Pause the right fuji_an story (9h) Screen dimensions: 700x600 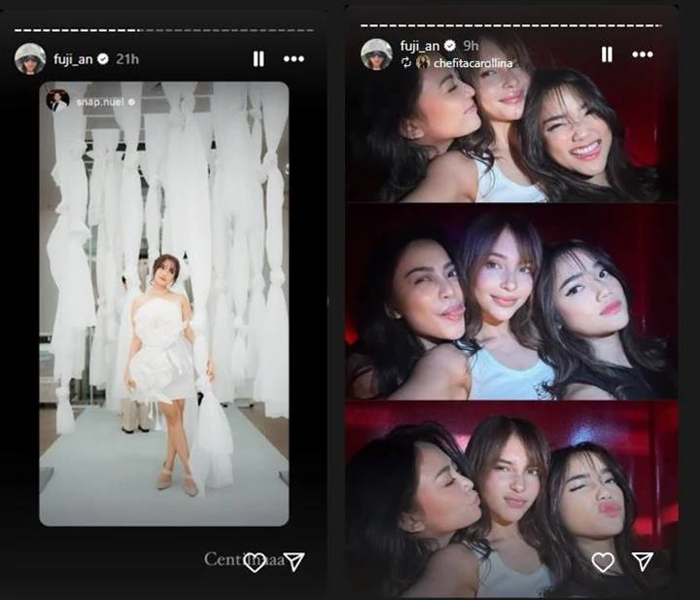pos(607,54)
